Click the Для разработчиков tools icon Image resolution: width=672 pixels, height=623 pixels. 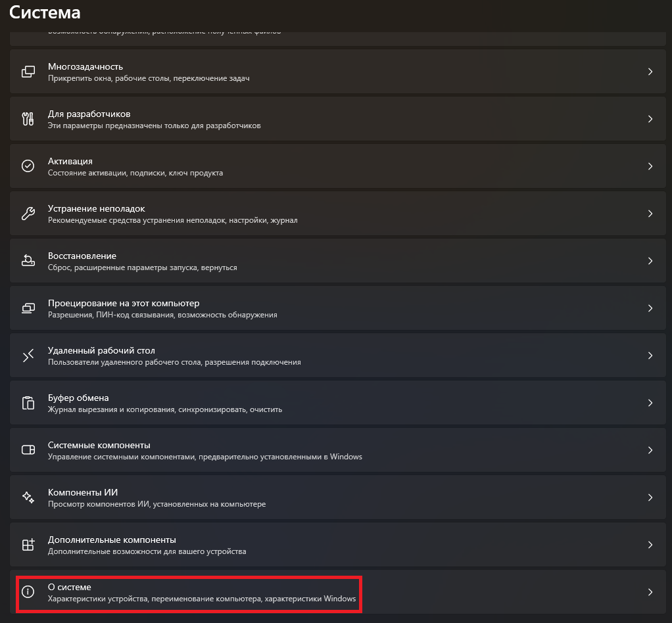28,119
